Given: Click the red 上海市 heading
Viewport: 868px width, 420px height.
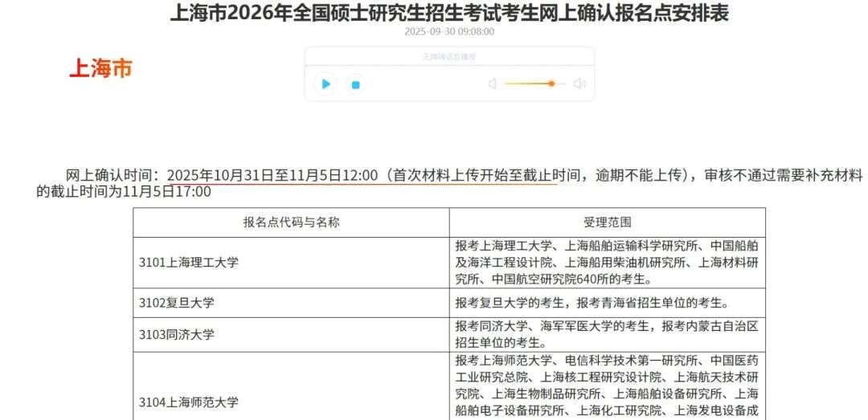Looking at the screenshot, I should click(x=100, y=69).
